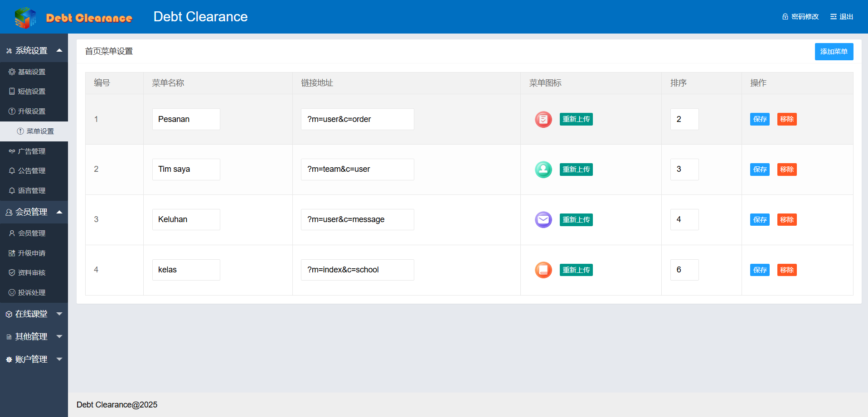868x417 pixels.
Task: Click the red Pesanan order menu icon
Action: 543,119
